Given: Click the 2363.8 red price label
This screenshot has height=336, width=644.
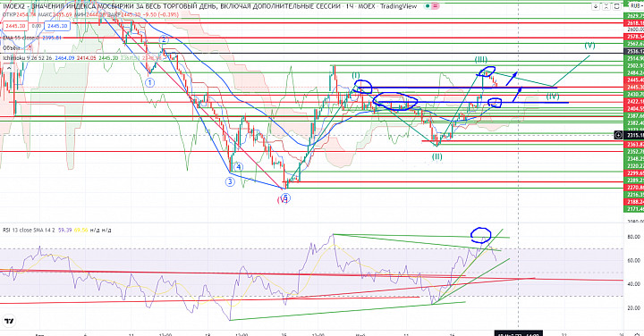Looking at the screenshot, I should click(635, 145).
